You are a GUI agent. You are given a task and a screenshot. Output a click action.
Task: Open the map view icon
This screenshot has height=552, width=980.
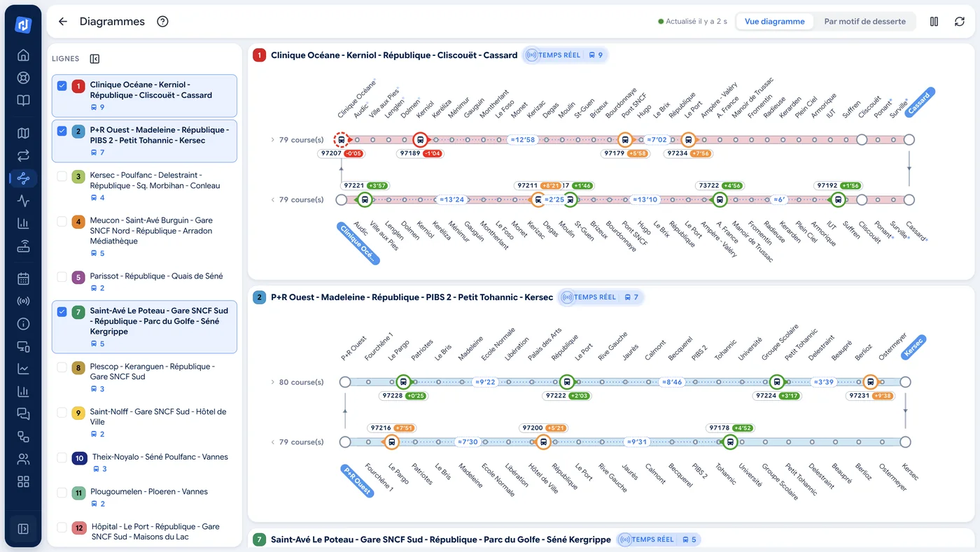(x=23, y=133)
